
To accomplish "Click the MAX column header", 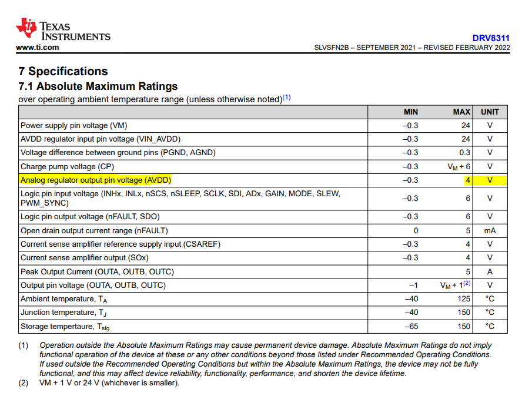I will click(x=461, y=112).
